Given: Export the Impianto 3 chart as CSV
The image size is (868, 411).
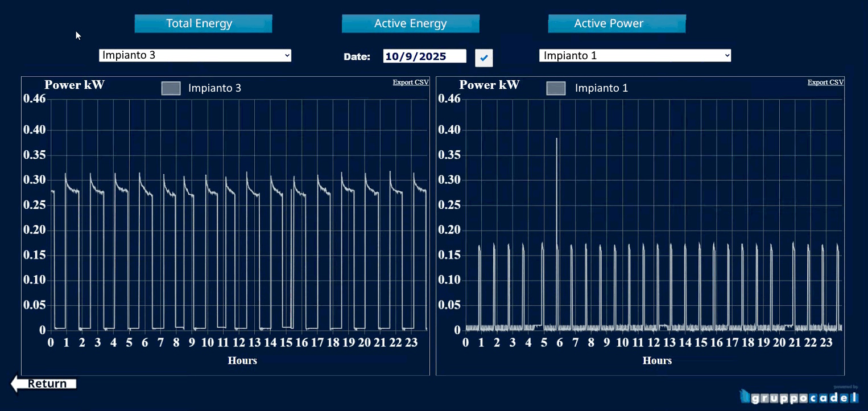Looking at the screenshot, I should (411, 83).
